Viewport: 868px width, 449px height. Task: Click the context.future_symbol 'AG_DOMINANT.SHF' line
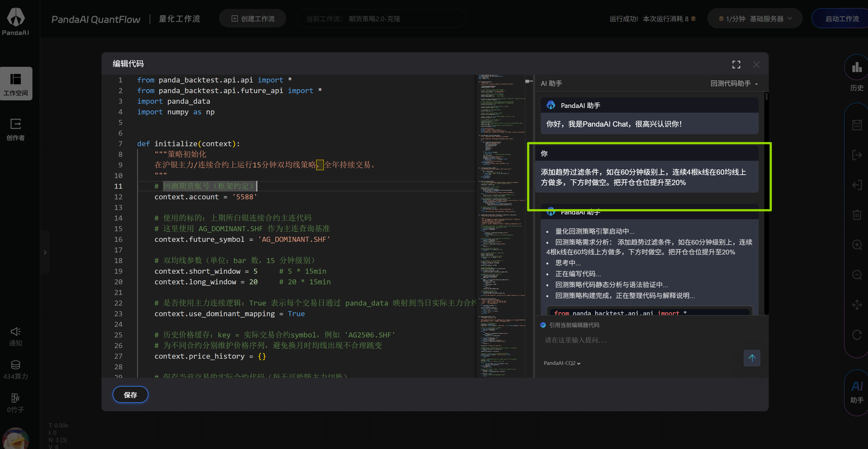click(x=242, y=239)
